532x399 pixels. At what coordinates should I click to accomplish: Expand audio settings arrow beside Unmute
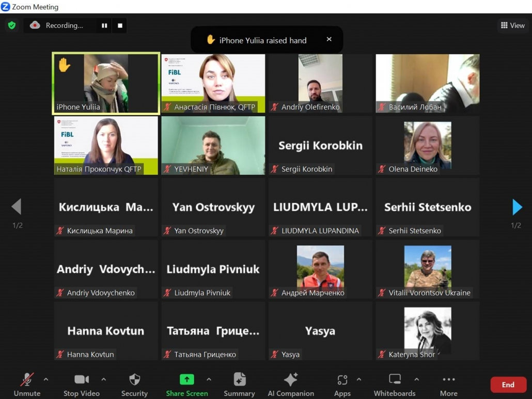click(x=46, y=379)
